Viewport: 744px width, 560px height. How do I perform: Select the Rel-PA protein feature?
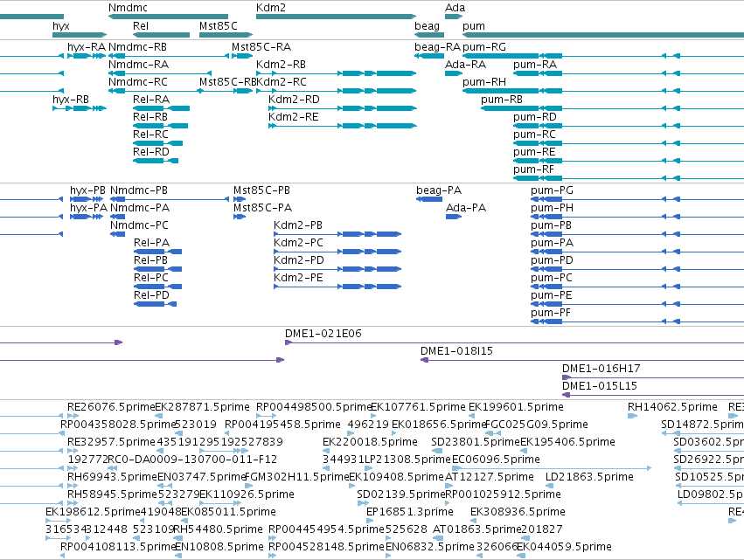(158, 252)
